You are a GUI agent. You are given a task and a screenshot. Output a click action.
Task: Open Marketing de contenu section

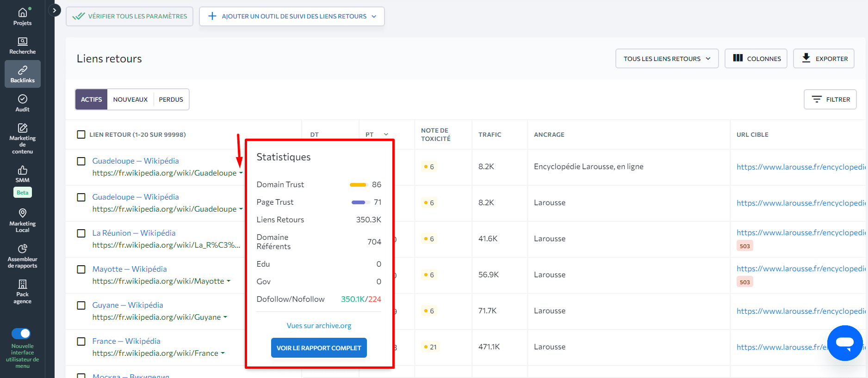[22, 138]
